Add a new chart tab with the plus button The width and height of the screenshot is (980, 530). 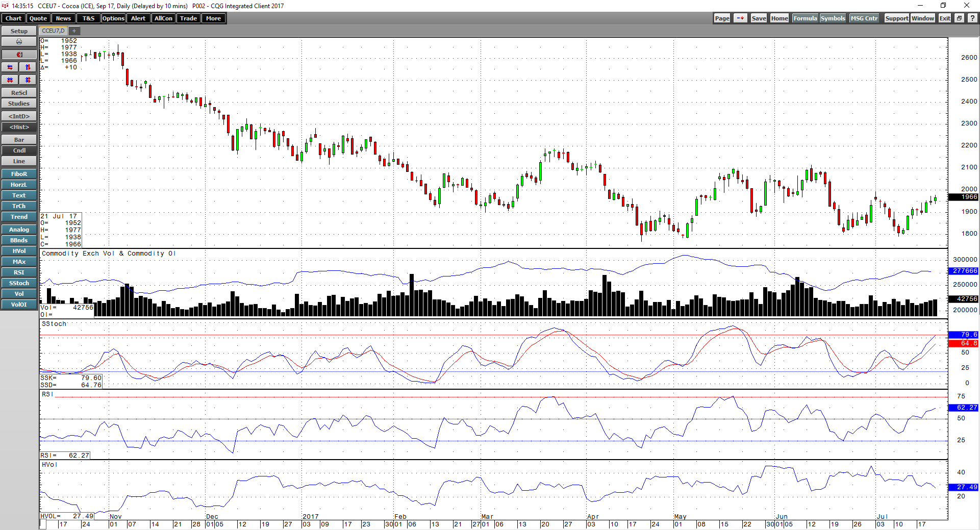74,31
